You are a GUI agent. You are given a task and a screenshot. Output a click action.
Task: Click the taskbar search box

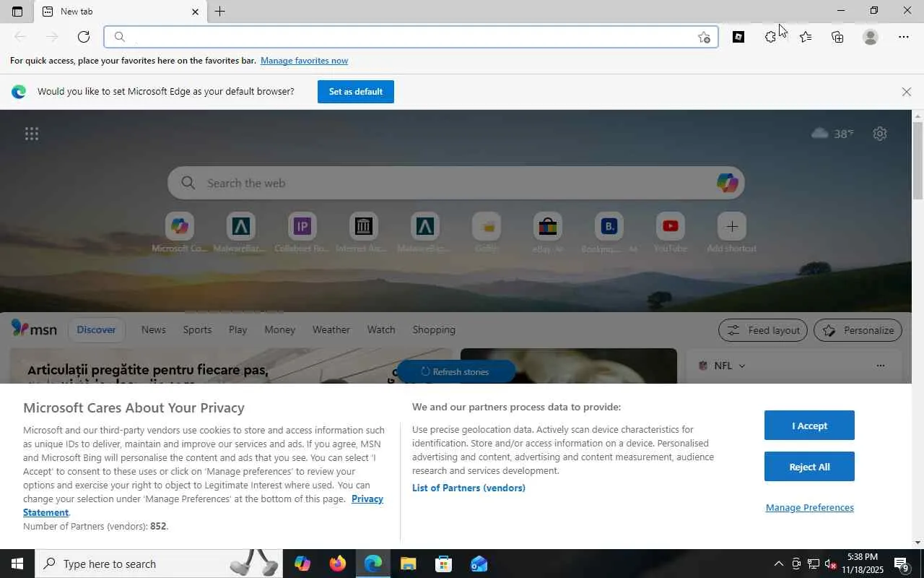[x=159, y=564]
